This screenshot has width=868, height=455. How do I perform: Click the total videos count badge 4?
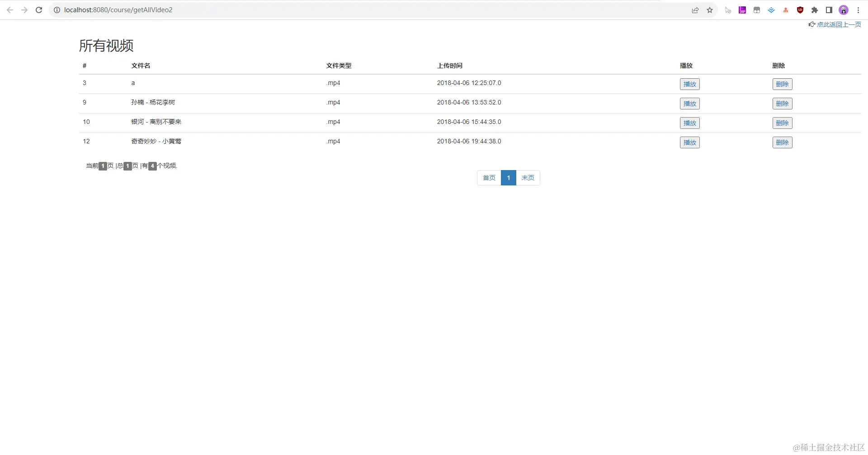[x=153, y=166]
